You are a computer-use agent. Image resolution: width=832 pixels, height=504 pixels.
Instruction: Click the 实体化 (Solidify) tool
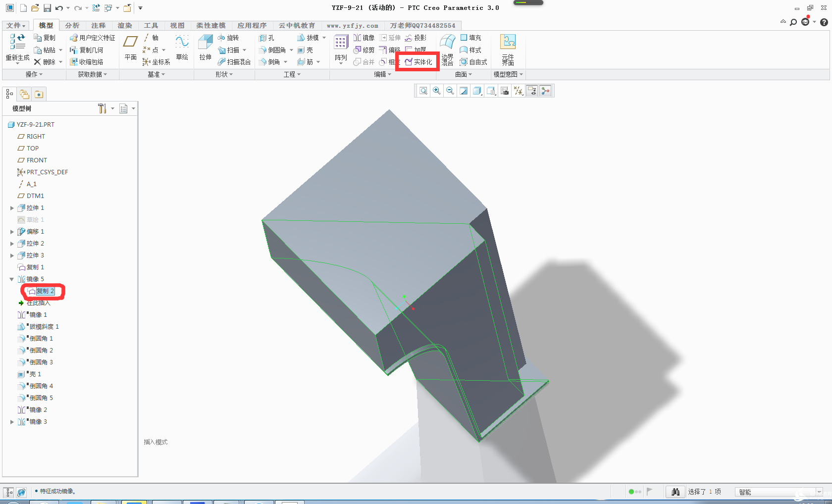tap(418, 62)
